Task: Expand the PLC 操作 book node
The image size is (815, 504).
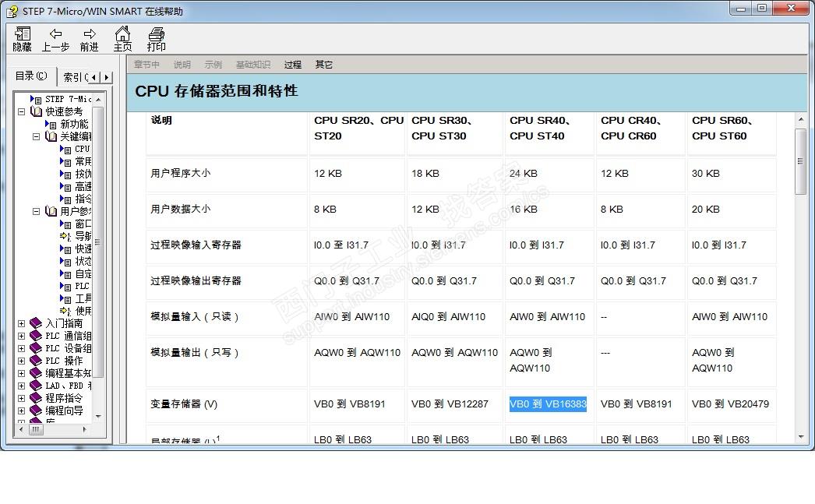Action: (21, 361)
